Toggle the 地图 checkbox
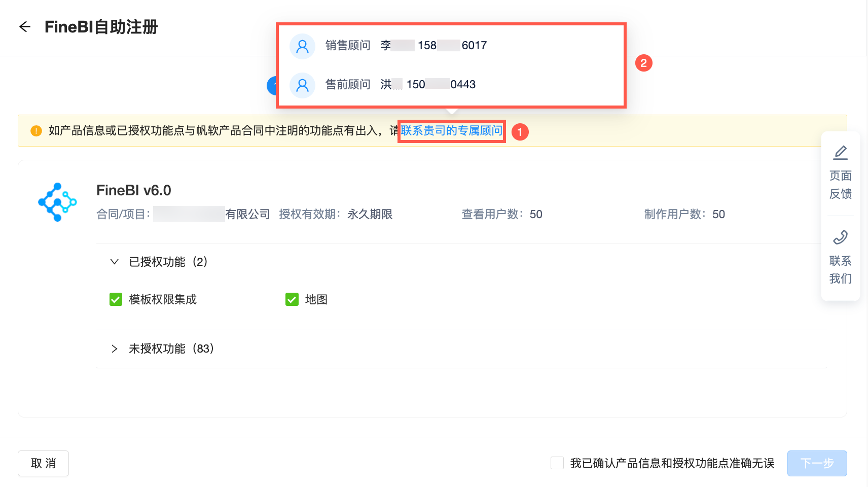The height and width of the screenshot is (487, 868). [x=292, y=300]
